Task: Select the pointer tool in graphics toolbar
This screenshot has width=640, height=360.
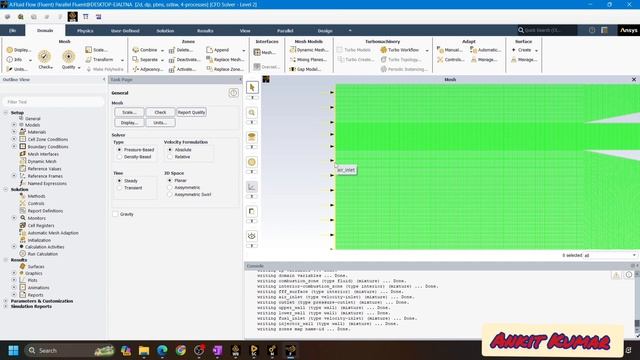Action: (x=252, y=87)
